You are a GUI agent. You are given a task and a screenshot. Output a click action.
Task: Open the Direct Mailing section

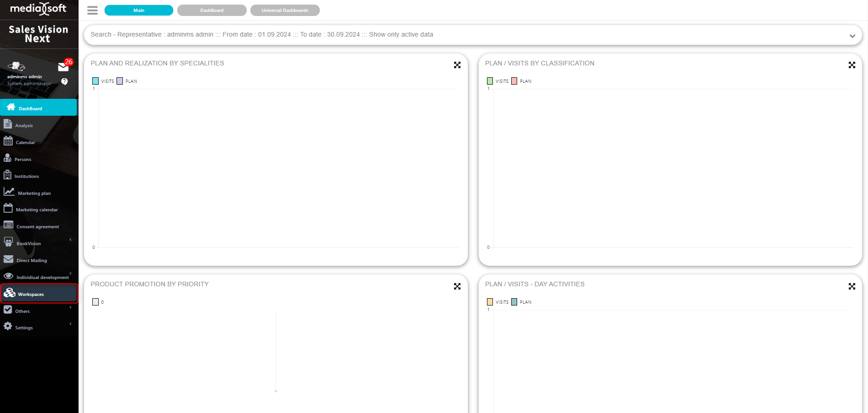pyautogui.click(x=32, y=260)
